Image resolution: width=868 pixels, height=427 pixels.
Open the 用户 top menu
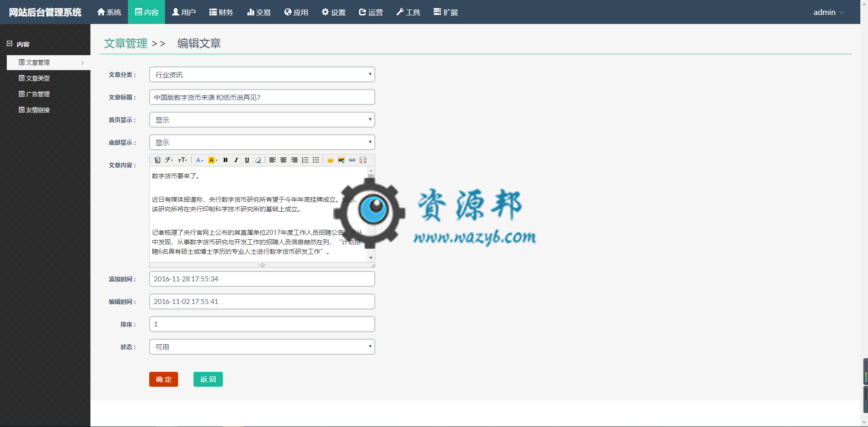(x=184, y=12)
